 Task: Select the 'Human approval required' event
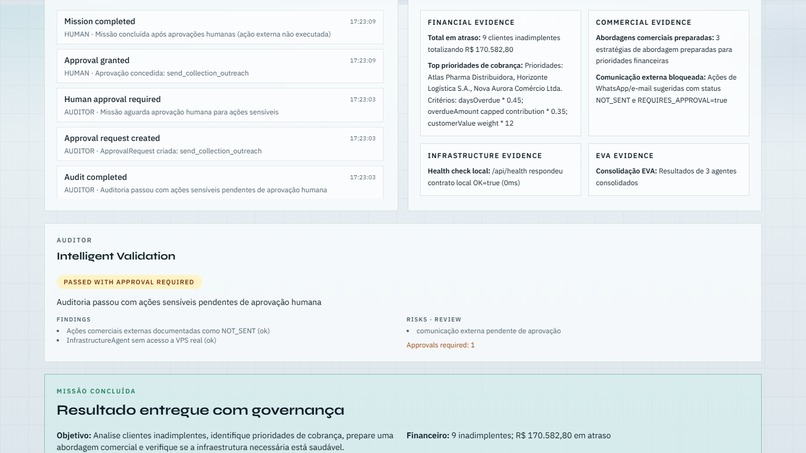(x=220, y=105)
